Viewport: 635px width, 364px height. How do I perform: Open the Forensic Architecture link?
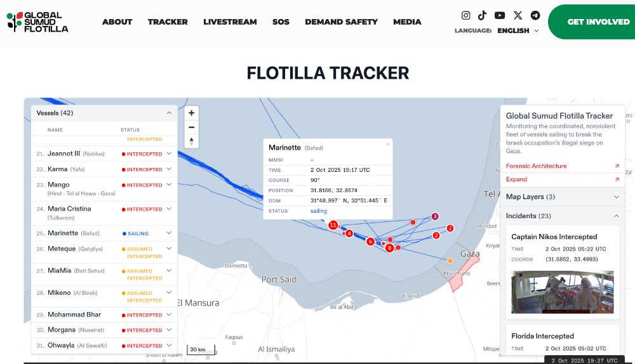point(536,166)
